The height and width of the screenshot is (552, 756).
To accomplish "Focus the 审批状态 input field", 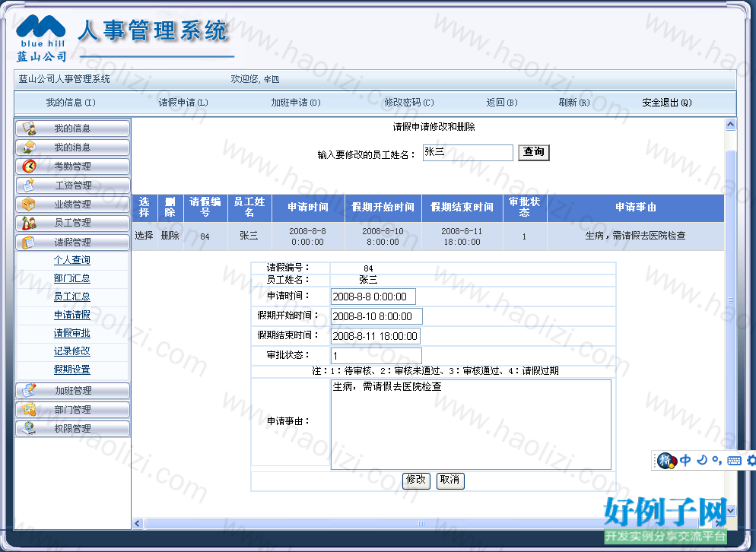I will (x=376, y=356).
